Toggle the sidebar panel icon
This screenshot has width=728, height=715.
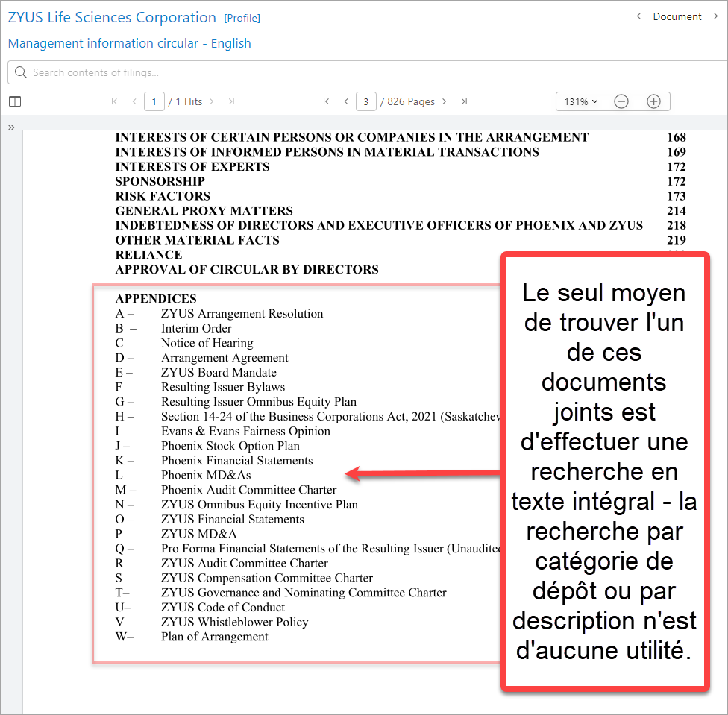pyautogui.click(x=15, y=101)
